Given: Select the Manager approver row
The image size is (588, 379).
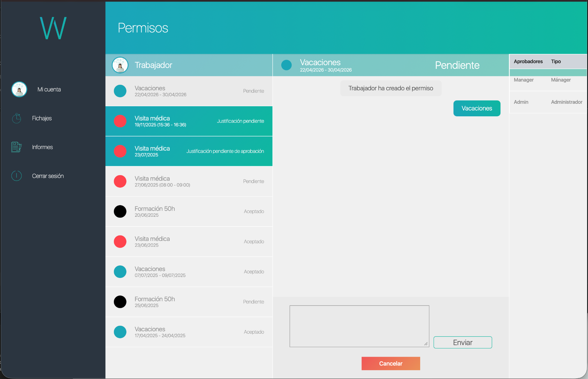Looking at the screenshot, I should point(548,80).
